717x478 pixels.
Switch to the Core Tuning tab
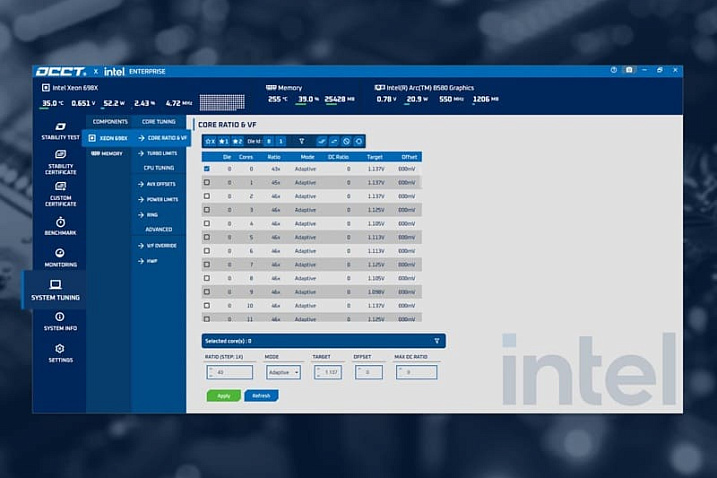pyautogui.click(x=158, y=122)
